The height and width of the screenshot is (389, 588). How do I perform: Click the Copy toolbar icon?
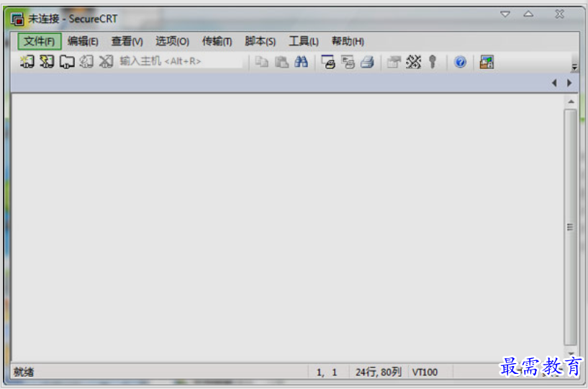pos(261,62)
